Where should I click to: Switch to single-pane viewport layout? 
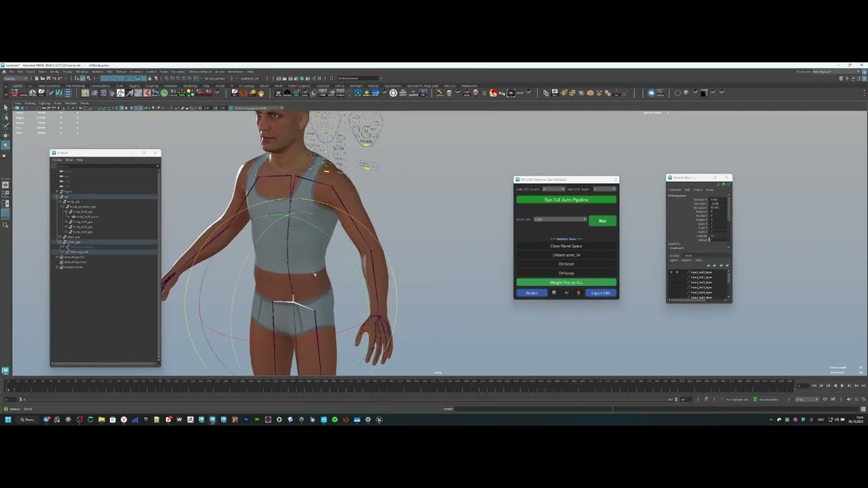5,184
